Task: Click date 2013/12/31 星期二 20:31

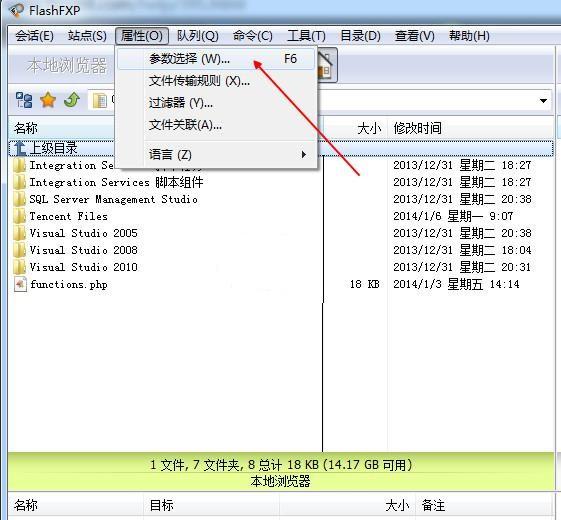Action: pyautogui.click(x=462, y=267)
